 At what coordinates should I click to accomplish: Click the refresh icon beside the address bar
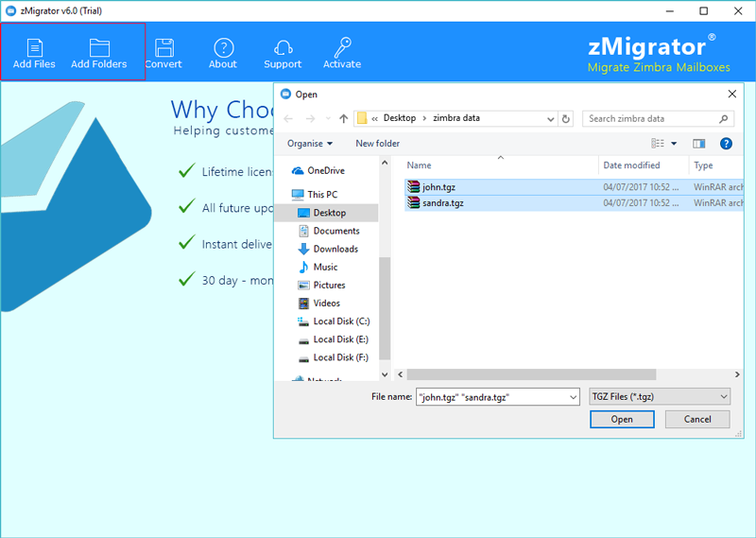point(566,119)
